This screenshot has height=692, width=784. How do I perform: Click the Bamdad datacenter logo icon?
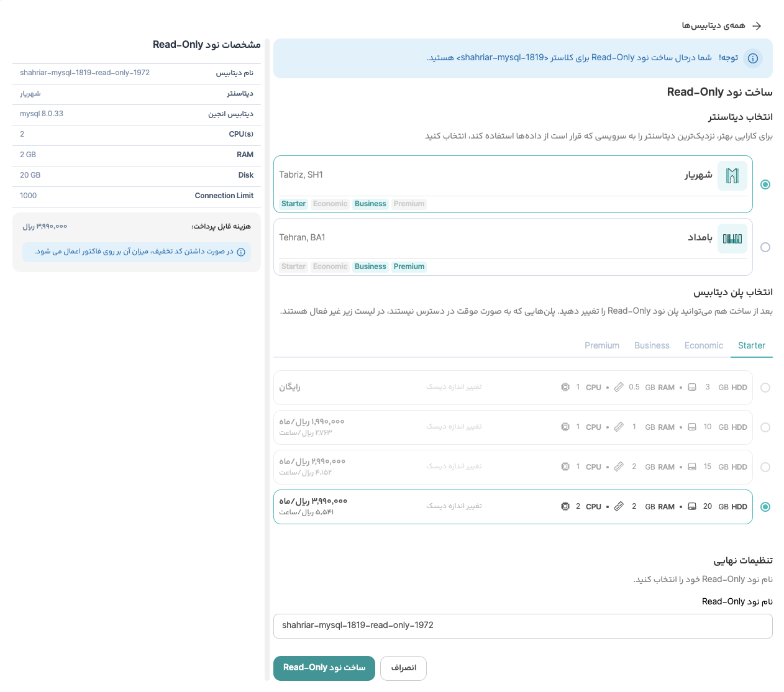(x=732, y=239)
